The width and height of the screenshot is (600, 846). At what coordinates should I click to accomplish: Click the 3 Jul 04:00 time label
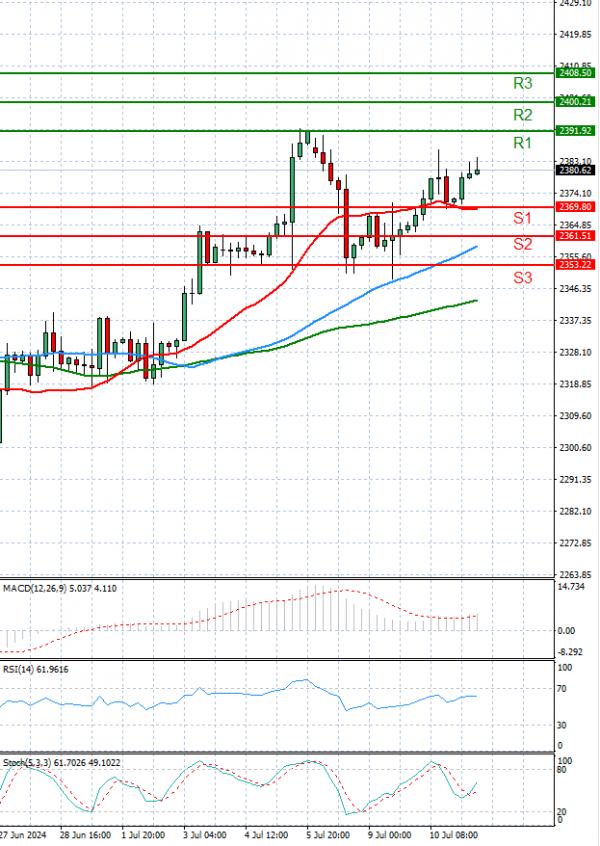(204, 835)
